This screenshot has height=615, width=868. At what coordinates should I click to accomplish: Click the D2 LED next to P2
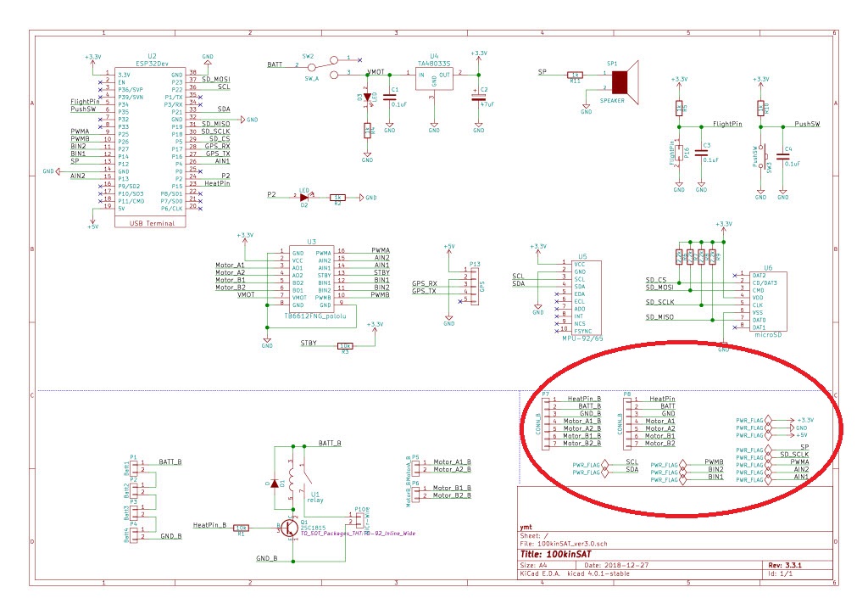(304, 196)
